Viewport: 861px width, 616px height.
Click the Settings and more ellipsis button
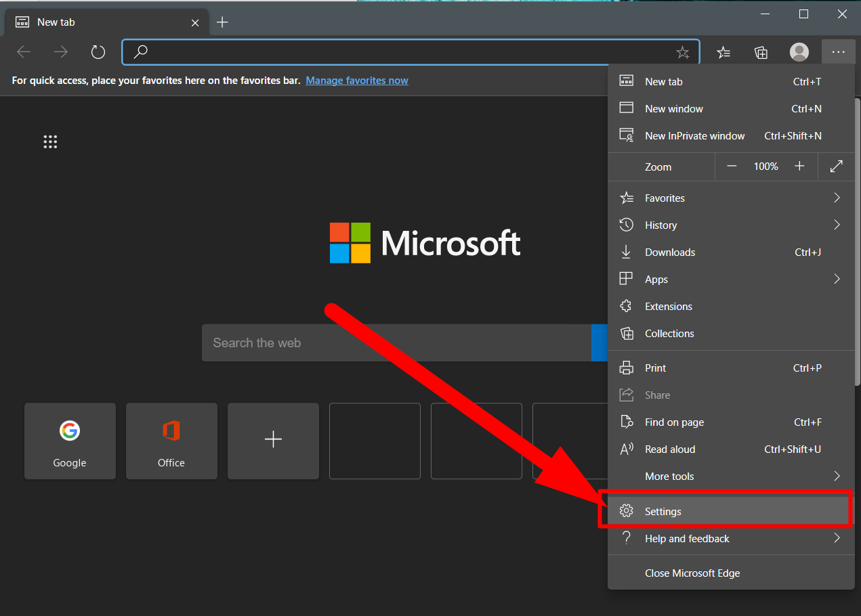[x=838, y=52]
